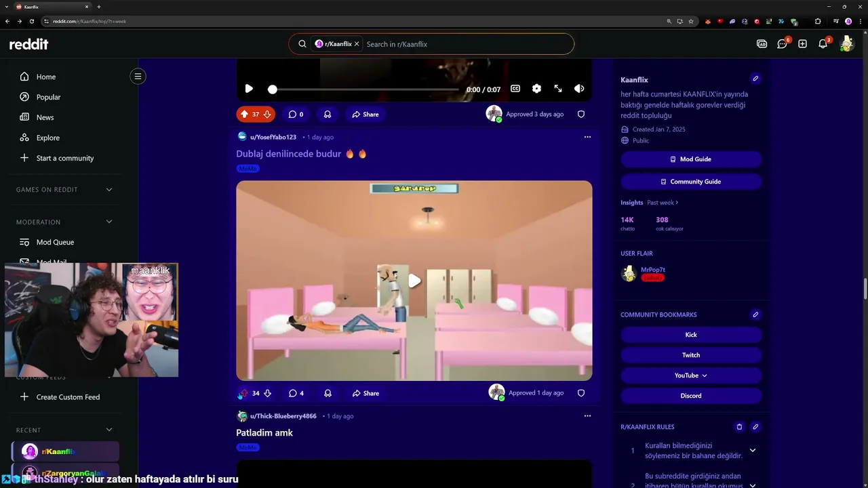Click Start a community

point(64,158)
